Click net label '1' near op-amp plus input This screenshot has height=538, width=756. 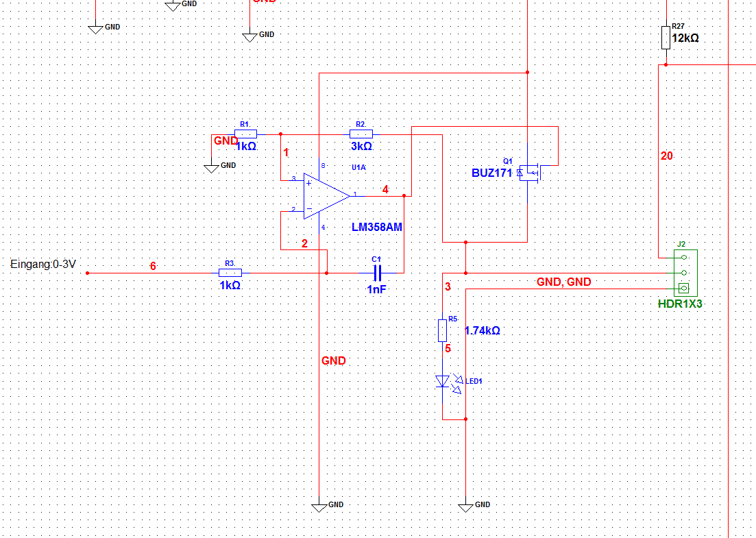(286, 153)
